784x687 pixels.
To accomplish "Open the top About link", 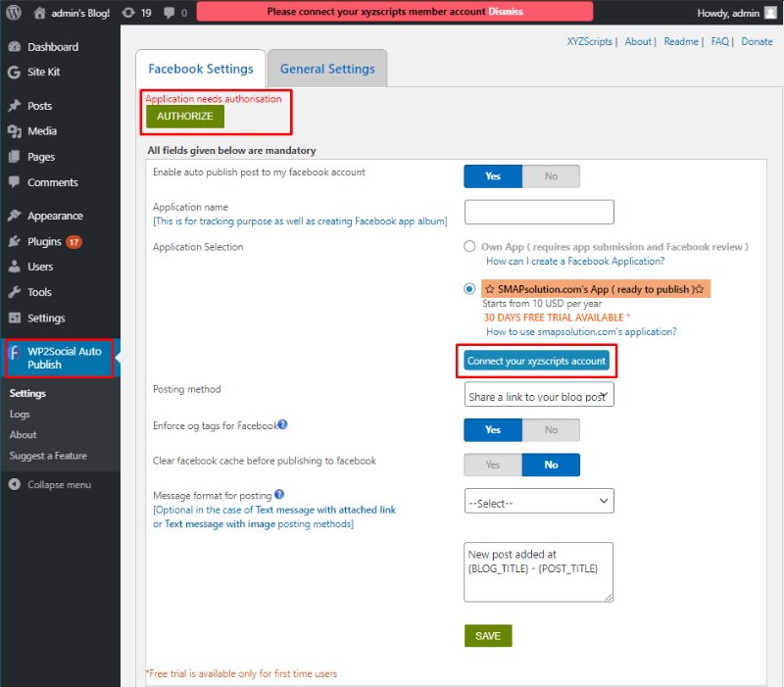I will 638,41.
